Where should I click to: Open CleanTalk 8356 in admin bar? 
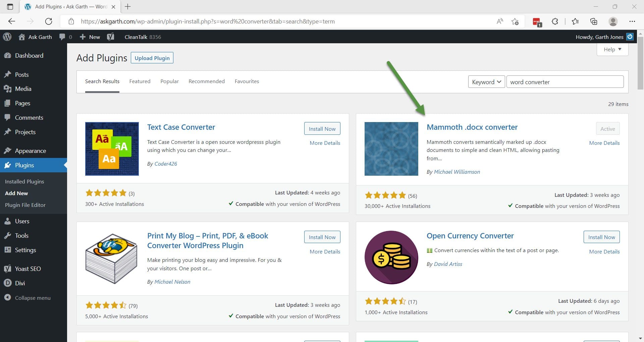coord(143,37)
